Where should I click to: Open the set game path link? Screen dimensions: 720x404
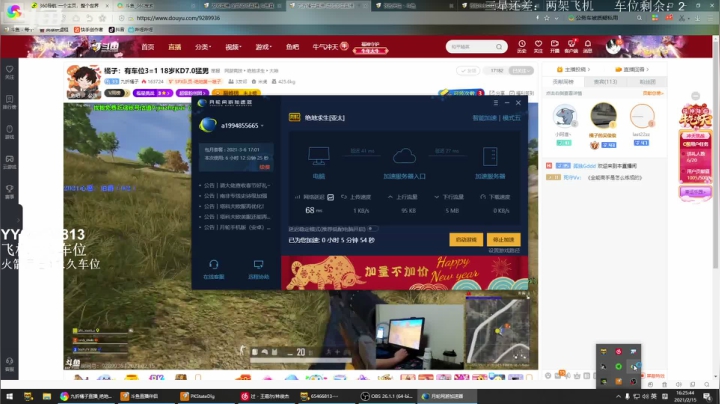504,251
